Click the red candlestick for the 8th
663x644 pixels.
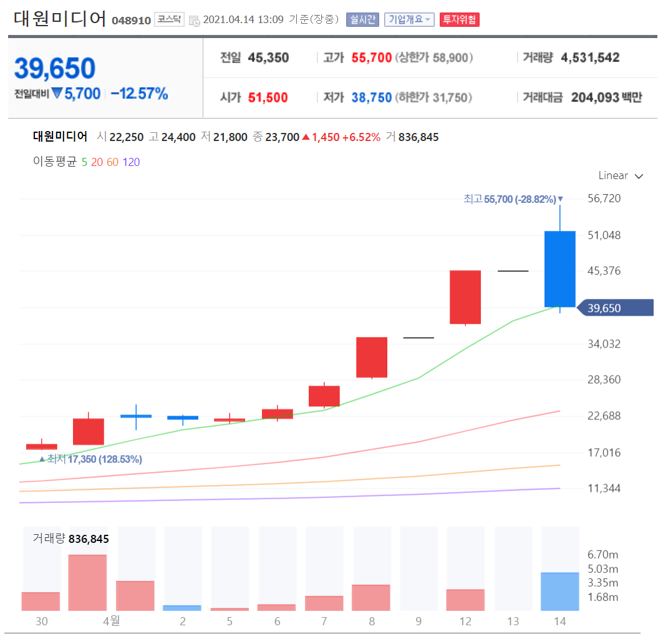pyautogui.click(x=372, y=357)
